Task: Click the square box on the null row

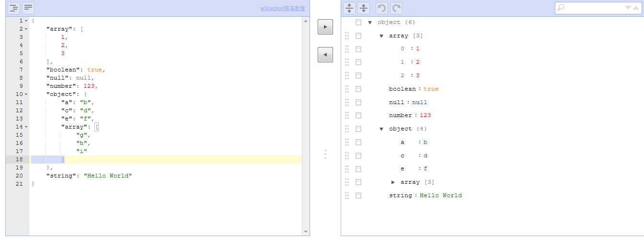Action: (358, 102)
